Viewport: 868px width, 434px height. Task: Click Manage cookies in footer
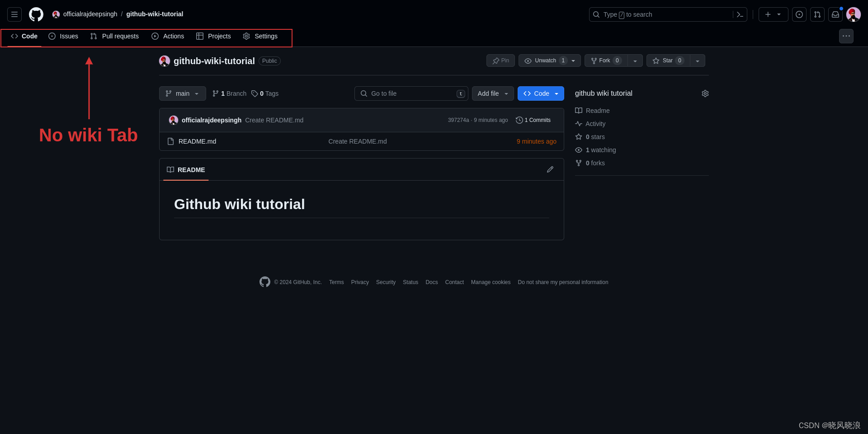[x=491, y=282]
